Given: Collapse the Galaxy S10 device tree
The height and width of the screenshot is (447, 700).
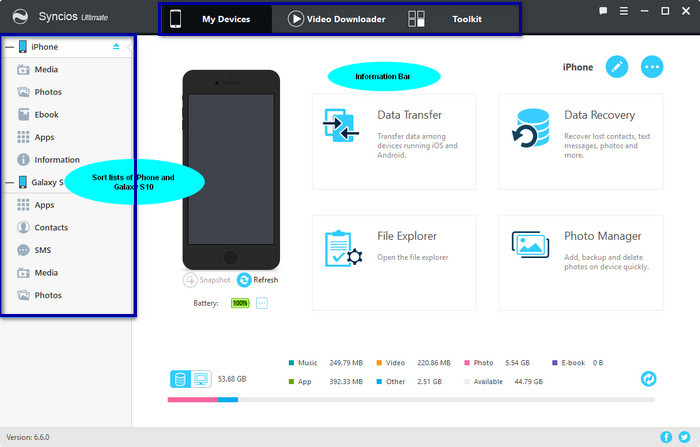Looking at the screenshot, I should coord(9,182).
